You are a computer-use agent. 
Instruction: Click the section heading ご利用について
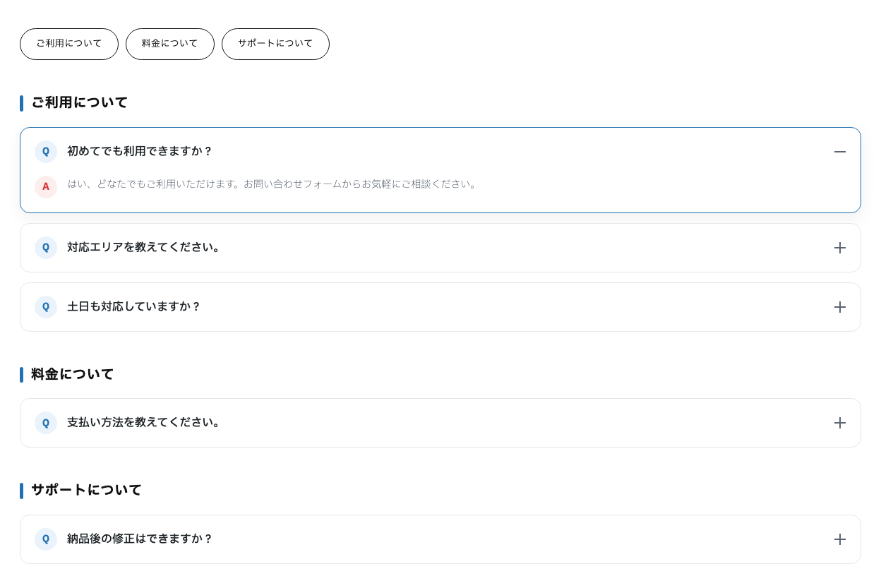(x=80, y=103)
